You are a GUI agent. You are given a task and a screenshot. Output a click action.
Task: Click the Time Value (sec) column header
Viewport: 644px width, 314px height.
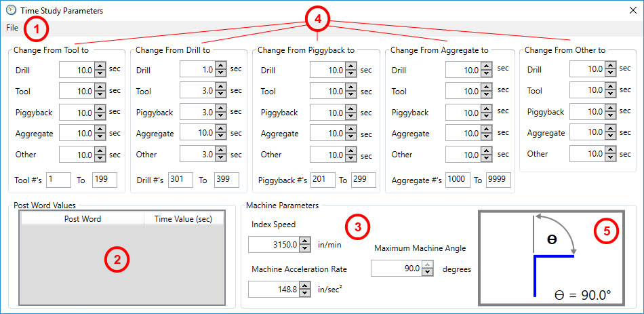point(183,219)
